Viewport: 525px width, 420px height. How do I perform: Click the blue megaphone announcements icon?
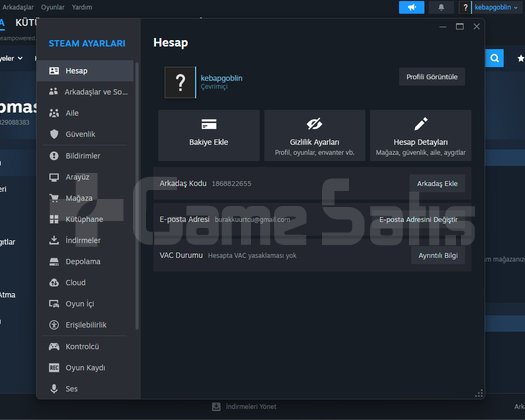(x=411, y=7)
